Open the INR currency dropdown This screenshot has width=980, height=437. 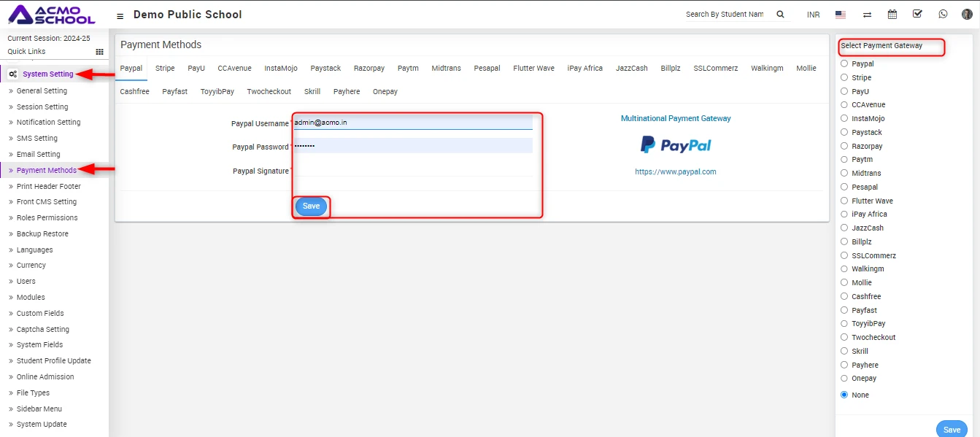[813, 15]
